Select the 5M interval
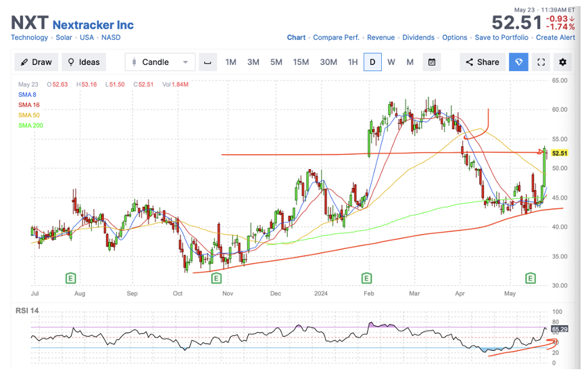The height and width of the screenshot is (378, 588). click(276, 62)
